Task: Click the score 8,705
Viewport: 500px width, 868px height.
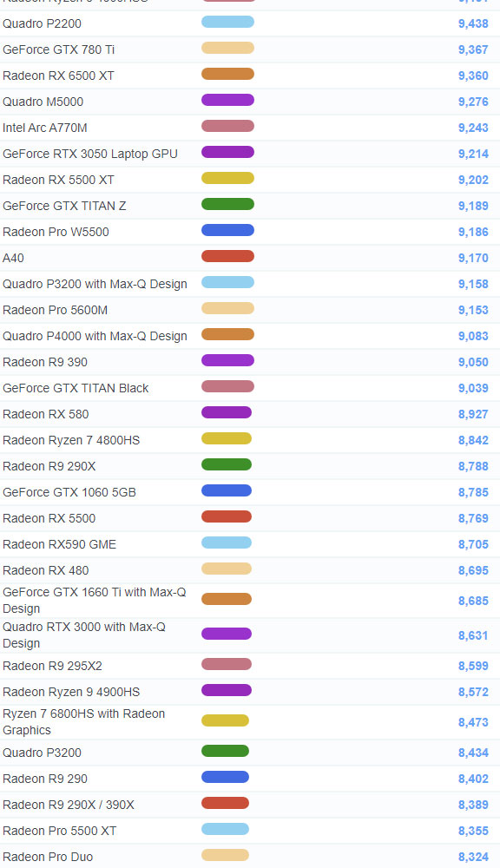Action: click(473, 544)
